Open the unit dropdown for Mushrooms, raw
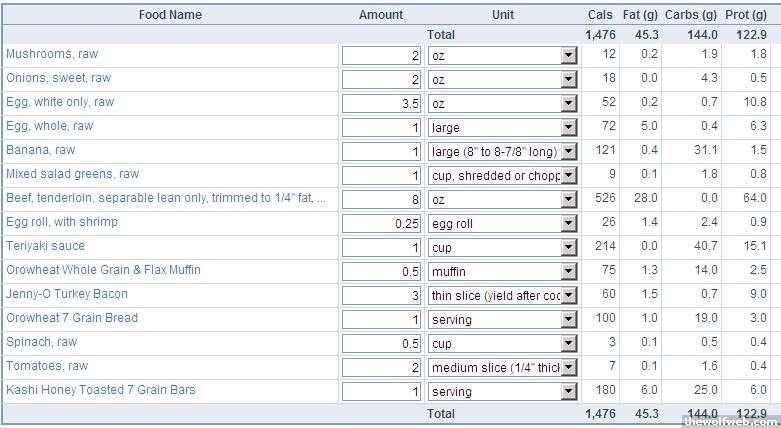Viewport: 781px width, 428px height. (568, 56)
